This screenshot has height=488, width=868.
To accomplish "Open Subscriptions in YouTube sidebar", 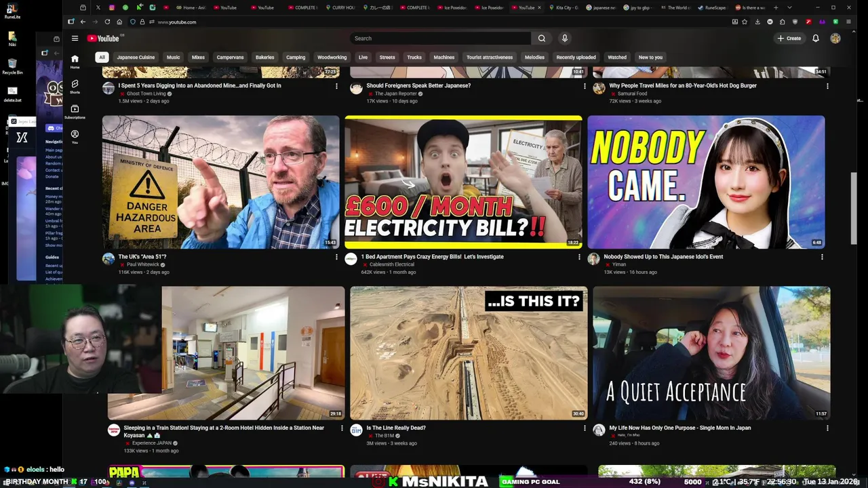I will point(75,112).
